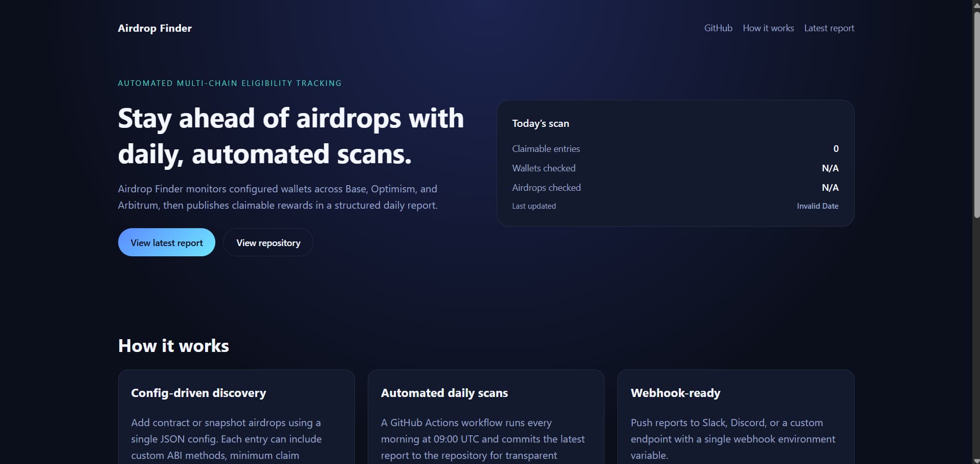The width and height of the screenshot is (980, 464).
Task: Click the Claimable entries count value
Action: (836, 149)
